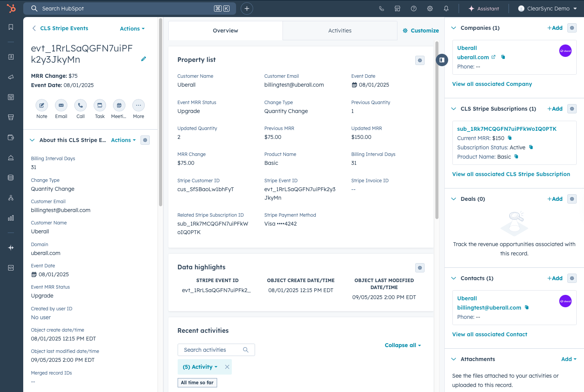
Task: Open the notifications bell icon
Action: click(x=446, y=9)
